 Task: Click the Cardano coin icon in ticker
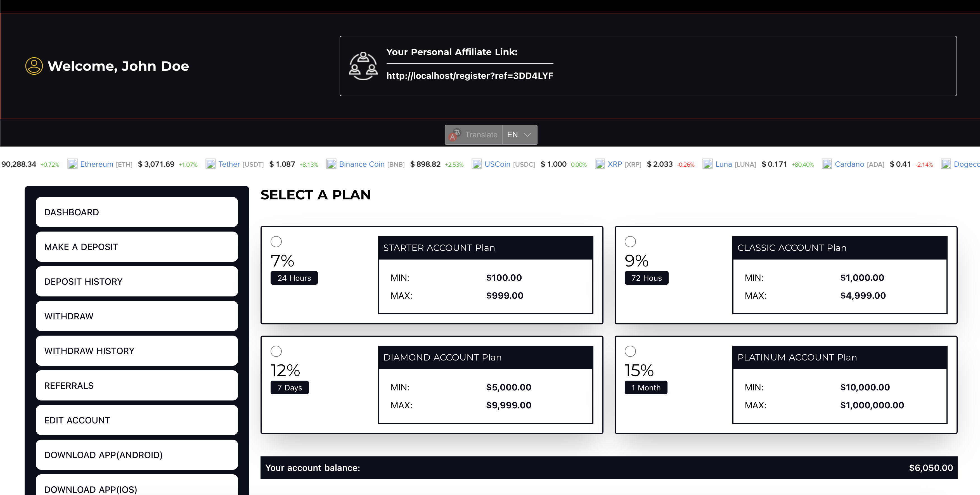tap(827, 164)
